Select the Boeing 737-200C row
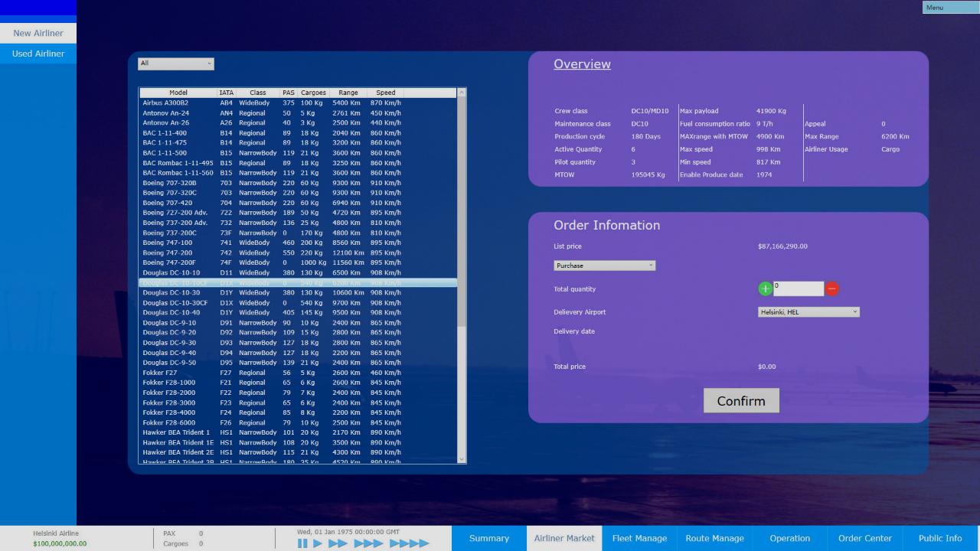 (298, 233)
